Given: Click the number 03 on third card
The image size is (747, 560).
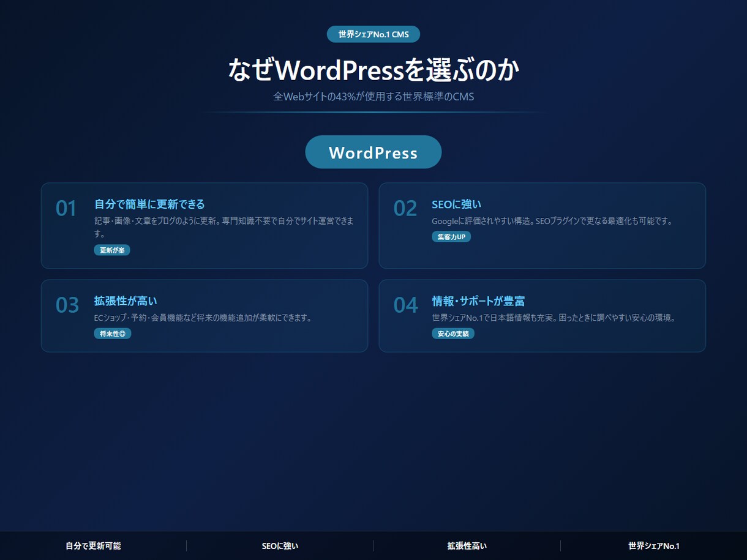Looking at the screenshot, I should pyautogui.click(x=67, y=305).
